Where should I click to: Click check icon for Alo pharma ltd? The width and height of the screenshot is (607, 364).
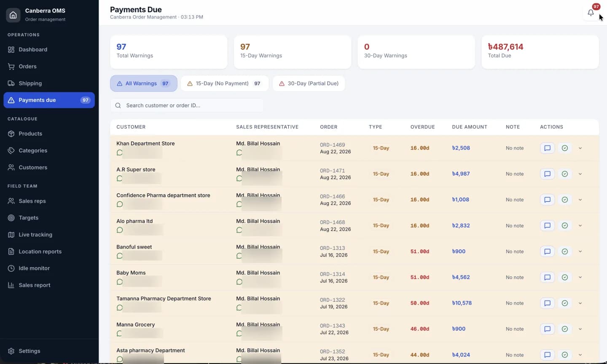pyautogui.click(x=565, y=225)
